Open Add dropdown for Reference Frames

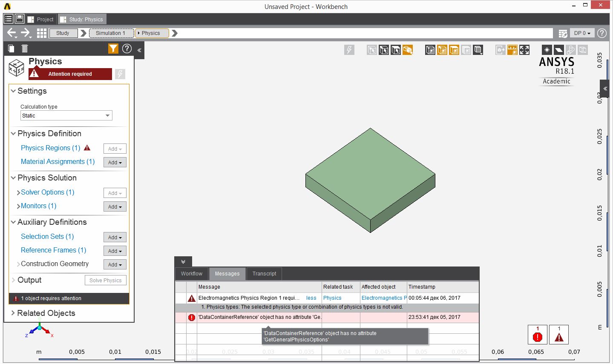pyautogui.click(x=115, y=251)
